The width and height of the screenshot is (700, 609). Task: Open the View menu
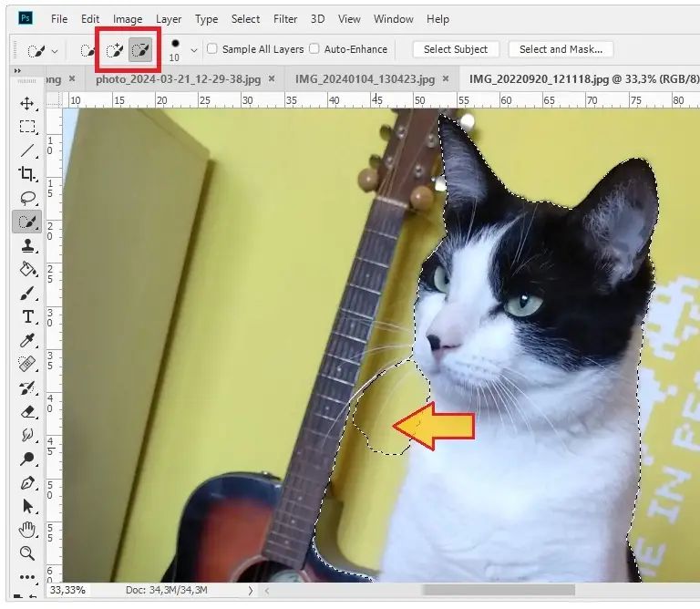click(349, 19)
